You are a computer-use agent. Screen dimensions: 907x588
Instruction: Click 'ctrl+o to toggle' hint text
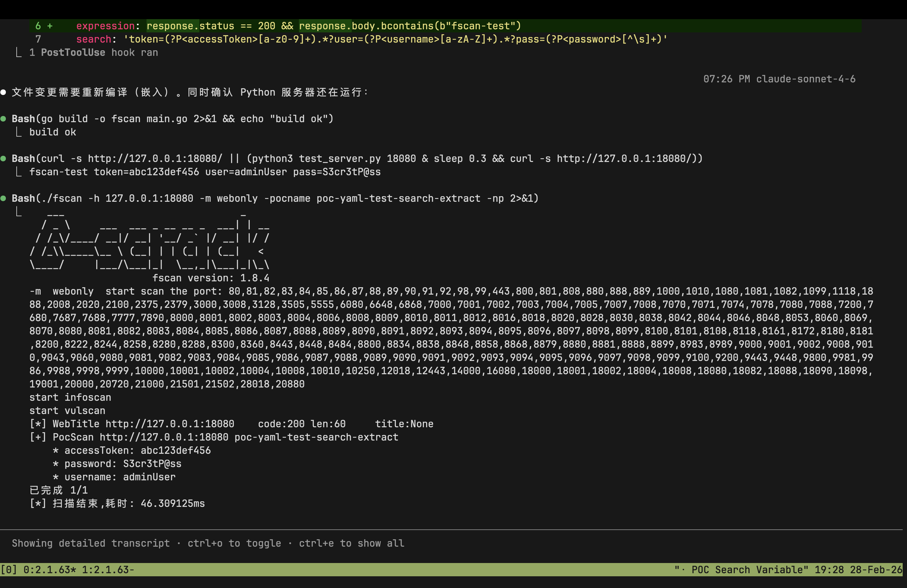[x=234, y=543]
